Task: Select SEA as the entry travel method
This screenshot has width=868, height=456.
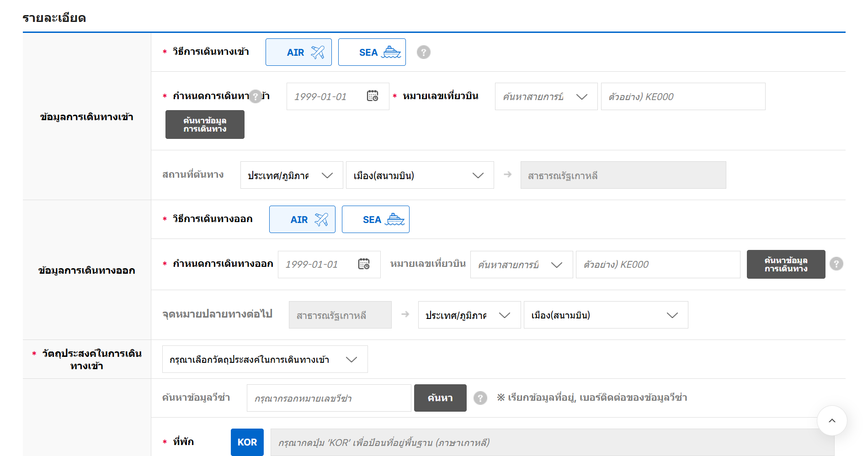Action: pos(372,52)
